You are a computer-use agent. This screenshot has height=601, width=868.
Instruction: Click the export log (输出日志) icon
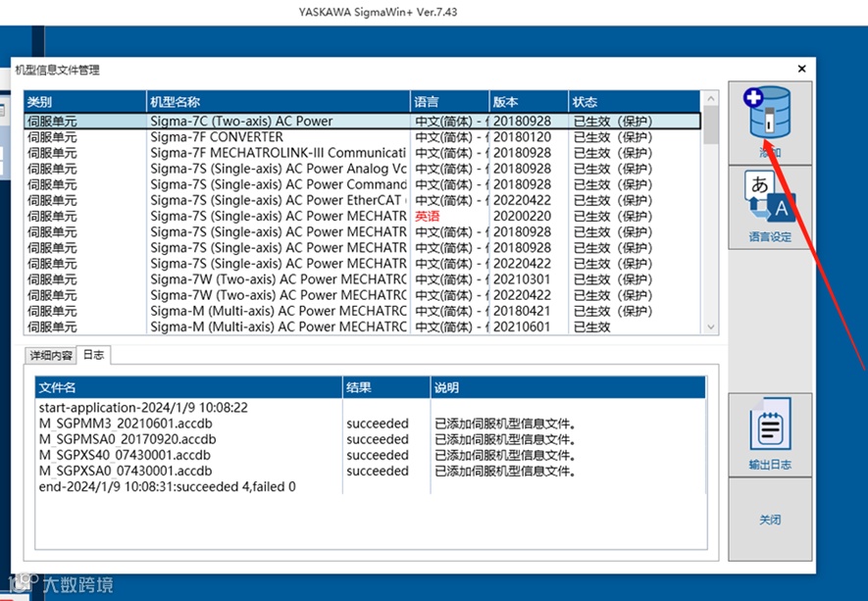coord(770,435)
